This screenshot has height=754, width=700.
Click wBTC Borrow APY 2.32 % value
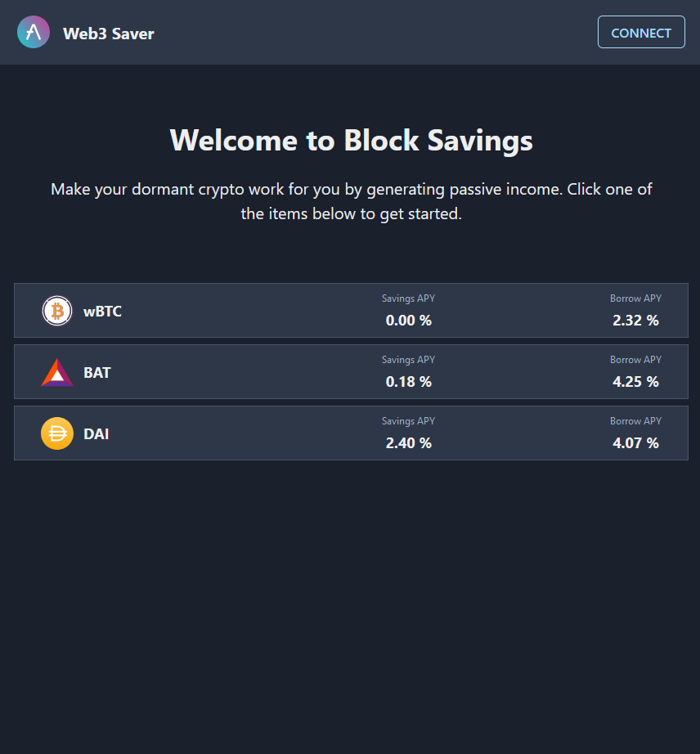(x=635, y=321)
